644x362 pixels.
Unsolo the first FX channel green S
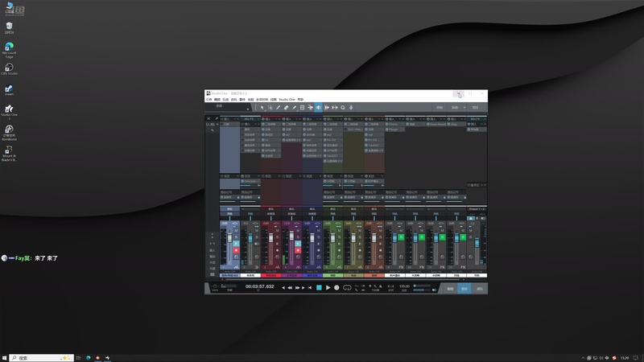[x=401, y=237]
